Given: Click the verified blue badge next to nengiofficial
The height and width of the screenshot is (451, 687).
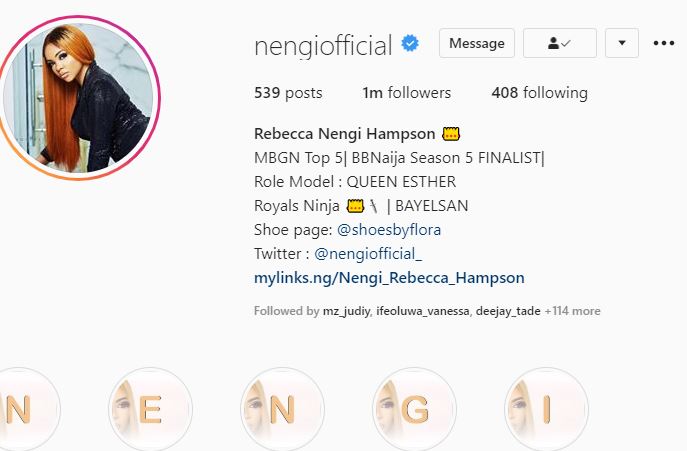Looking at the screenshot, I should (410, 43).
